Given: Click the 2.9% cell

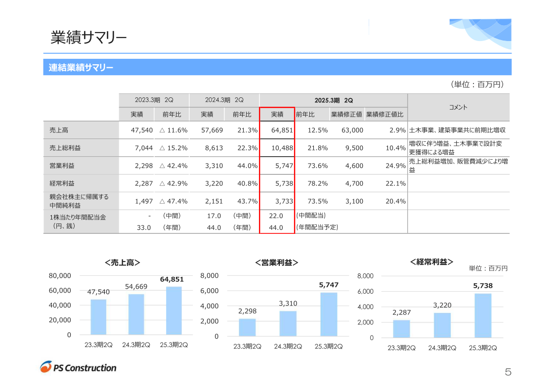Looking at the screenshot, I should coord(397,130).
